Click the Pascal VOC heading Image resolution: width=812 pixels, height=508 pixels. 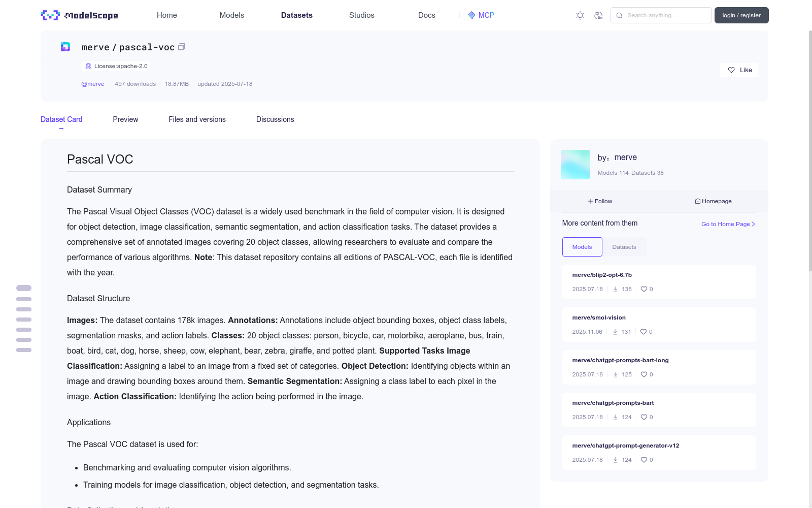tap(100, 160)
